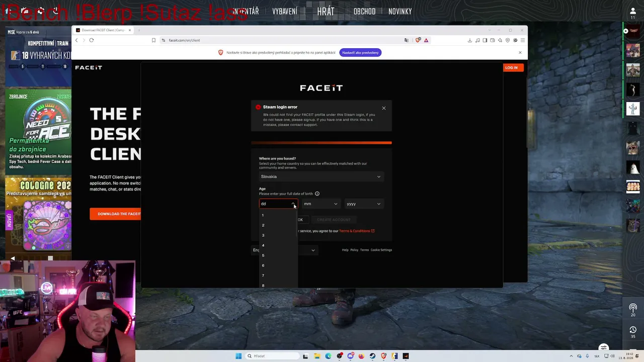
Task: Click the Download the FACEIT client button
Action: point(116,214)
